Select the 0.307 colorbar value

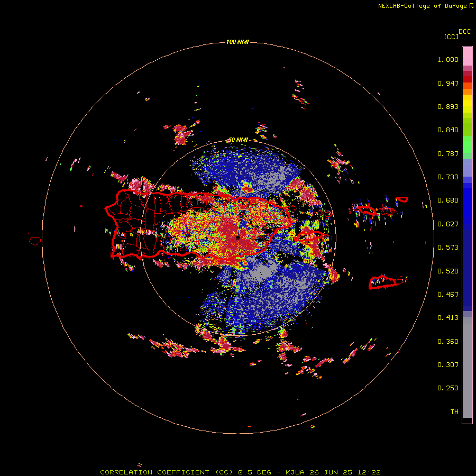click(x=448, y=365)
